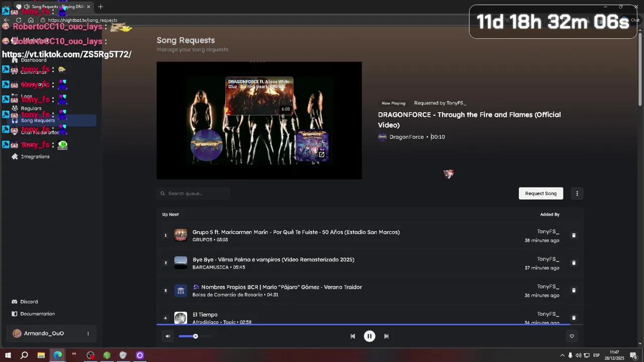Pause the current song playback
644x362 pixels.
(369, 336)
